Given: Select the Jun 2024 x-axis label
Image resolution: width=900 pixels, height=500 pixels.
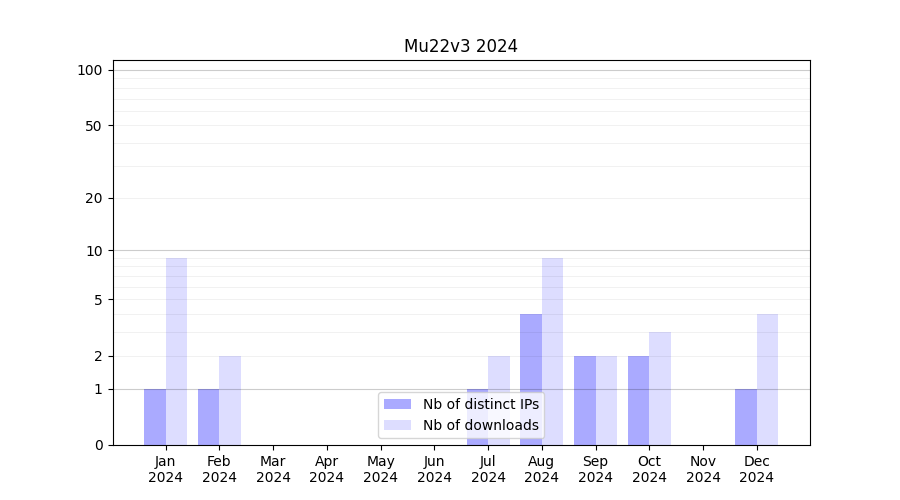Looking at the screenshot, I should pos(434,469).
